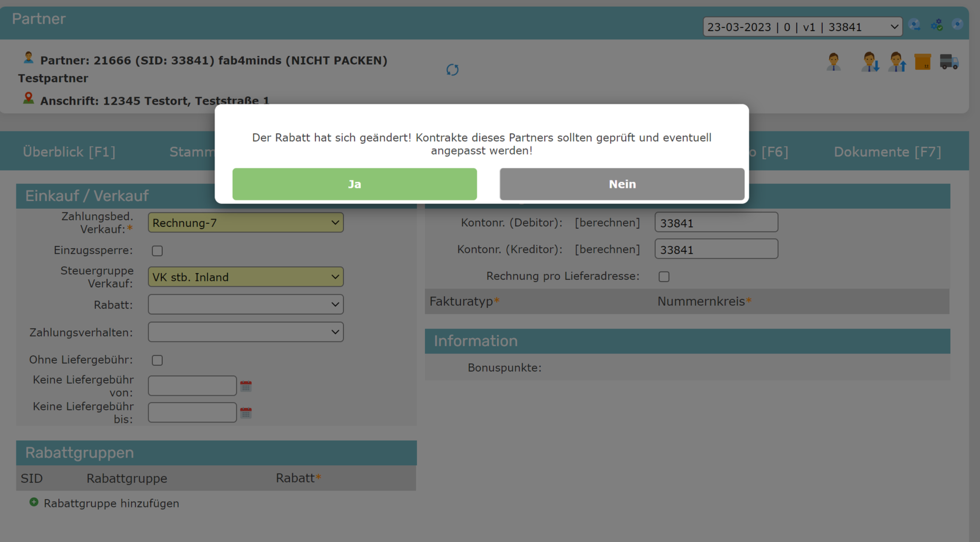Click the disc with arrow icon
980x542 pixels.
(x=914, y=25)
